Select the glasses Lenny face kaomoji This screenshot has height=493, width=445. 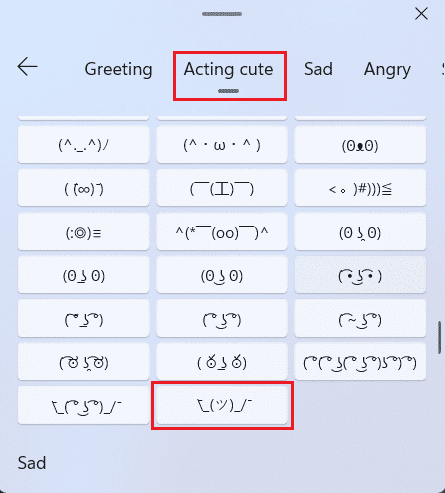[x=83, y=362]
